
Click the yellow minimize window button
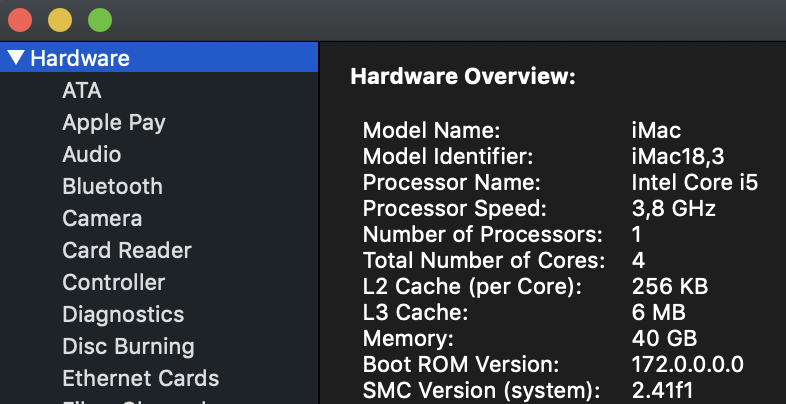coord(60,19)
